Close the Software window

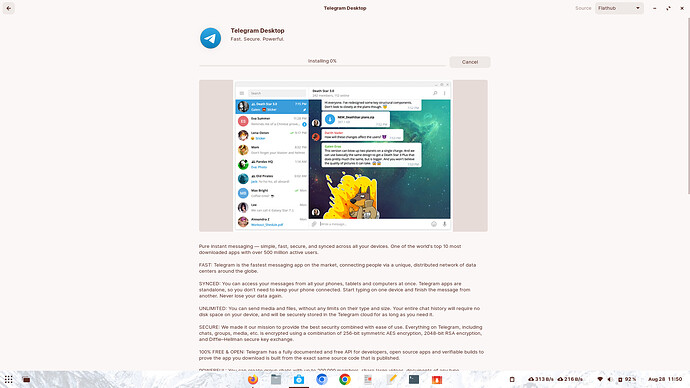point(682,8)
